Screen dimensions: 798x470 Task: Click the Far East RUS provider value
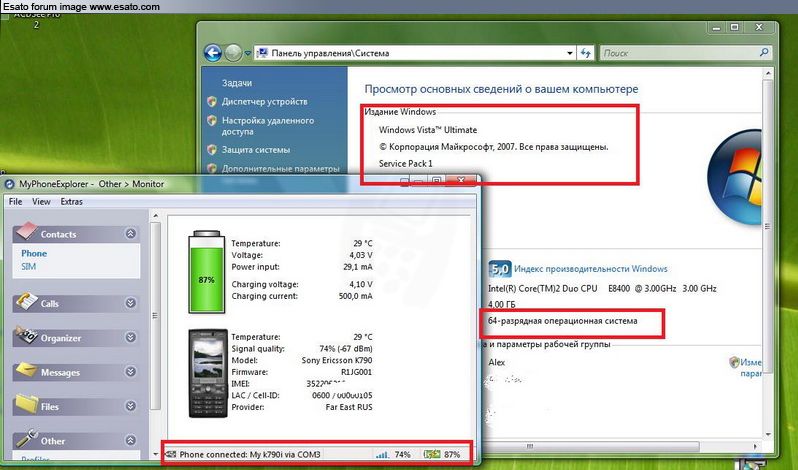coord(349,407)
